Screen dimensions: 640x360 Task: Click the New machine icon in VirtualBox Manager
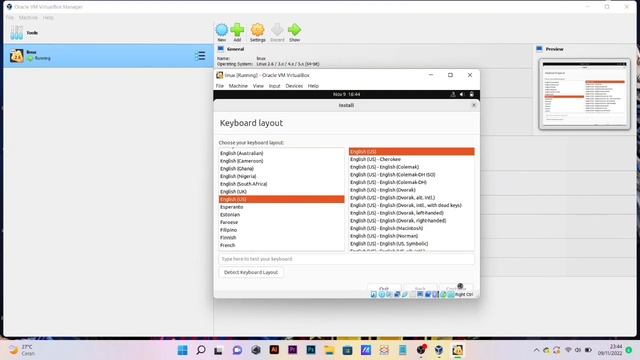(222, 30)
